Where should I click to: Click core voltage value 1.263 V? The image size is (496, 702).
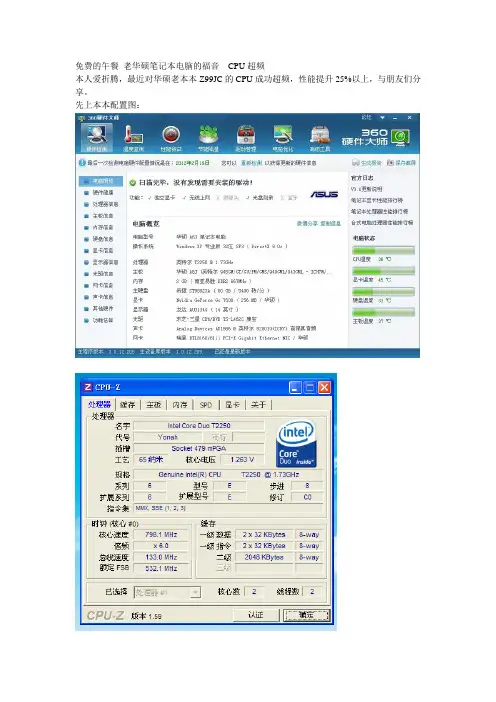click(242, 459)
